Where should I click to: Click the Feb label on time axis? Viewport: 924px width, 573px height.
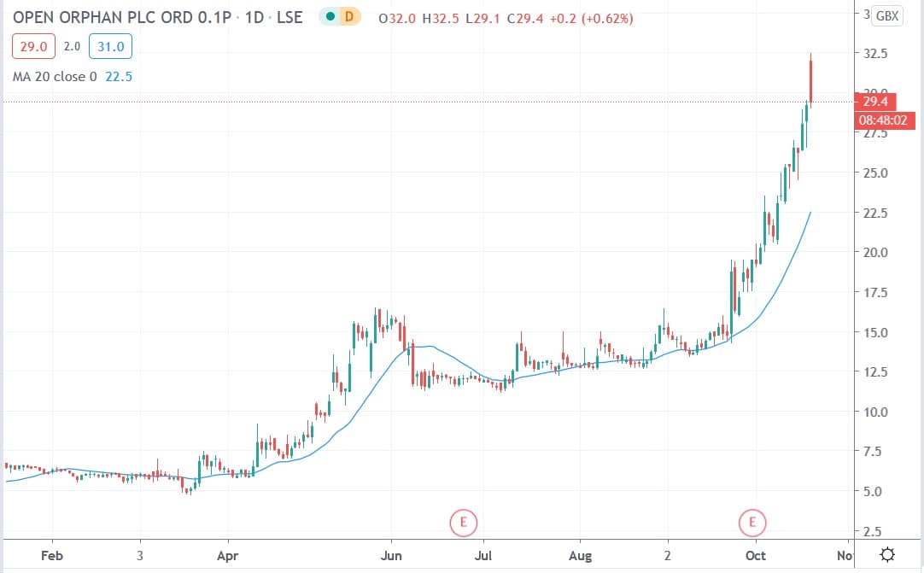tap(52, 555)
